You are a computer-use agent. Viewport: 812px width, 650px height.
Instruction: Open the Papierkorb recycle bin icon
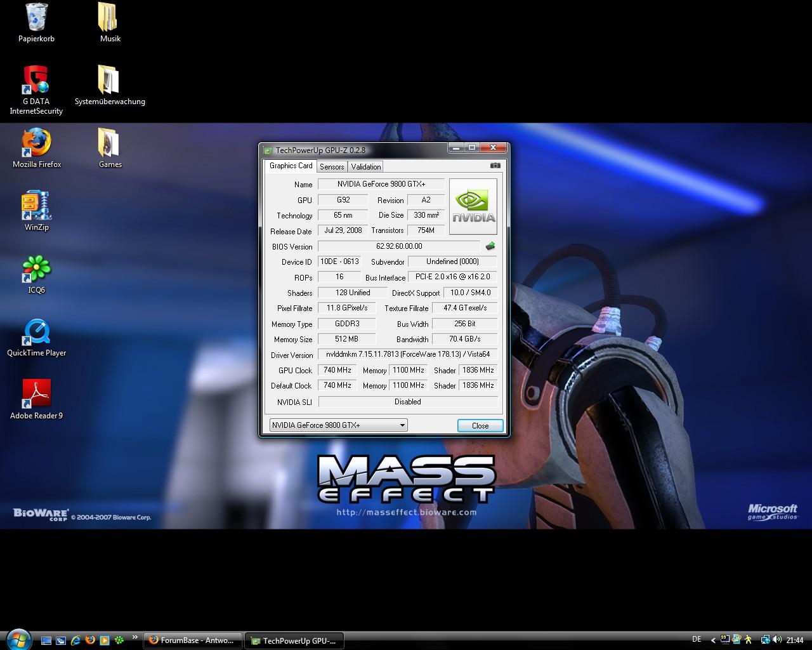(x=36, y=23)
